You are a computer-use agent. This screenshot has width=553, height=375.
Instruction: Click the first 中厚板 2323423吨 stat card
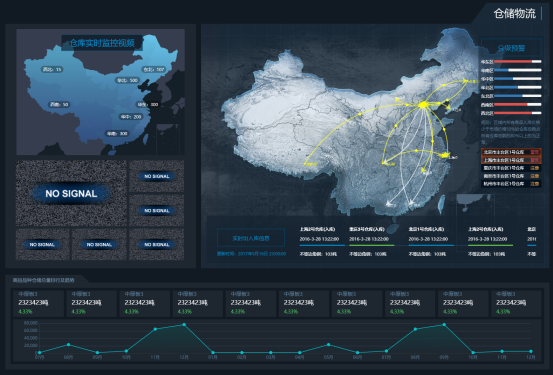(38, 303)
